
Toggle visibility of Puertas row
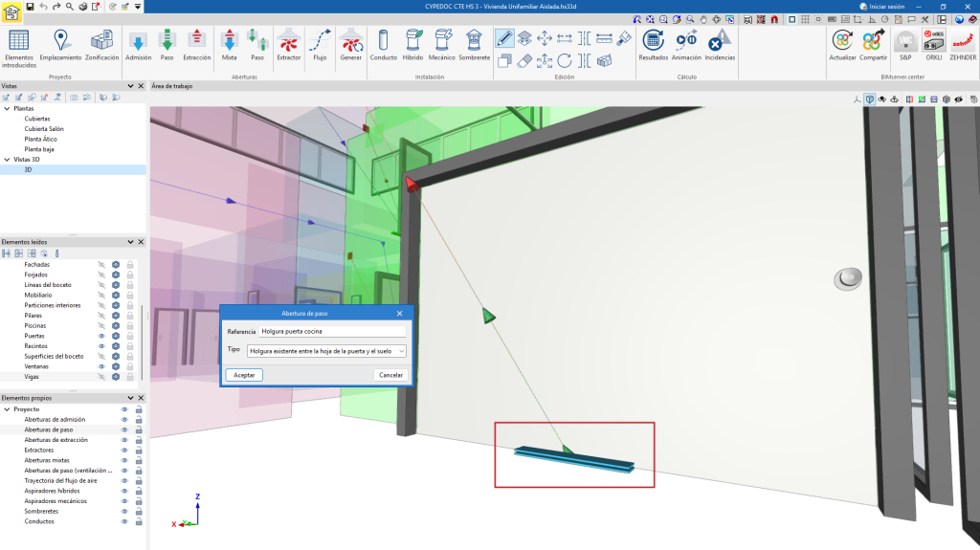coord(101,336)
